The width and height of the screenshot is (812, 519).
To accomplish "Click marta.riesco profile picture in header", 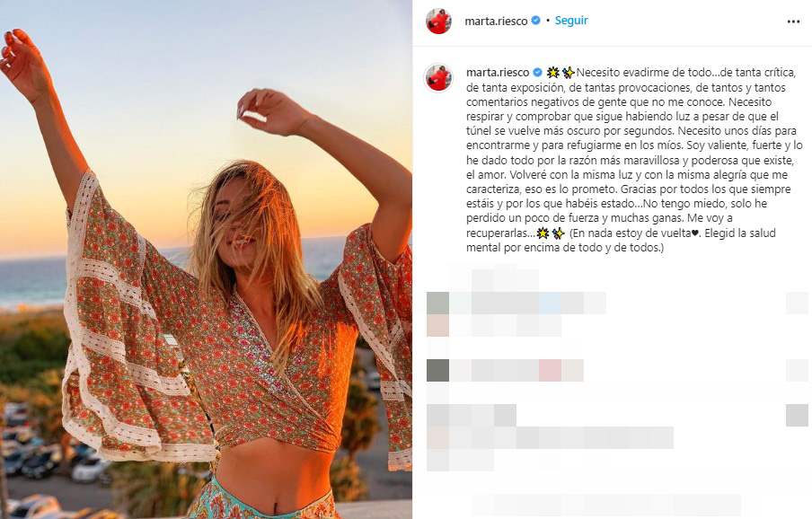I will [x=438, y=22].
